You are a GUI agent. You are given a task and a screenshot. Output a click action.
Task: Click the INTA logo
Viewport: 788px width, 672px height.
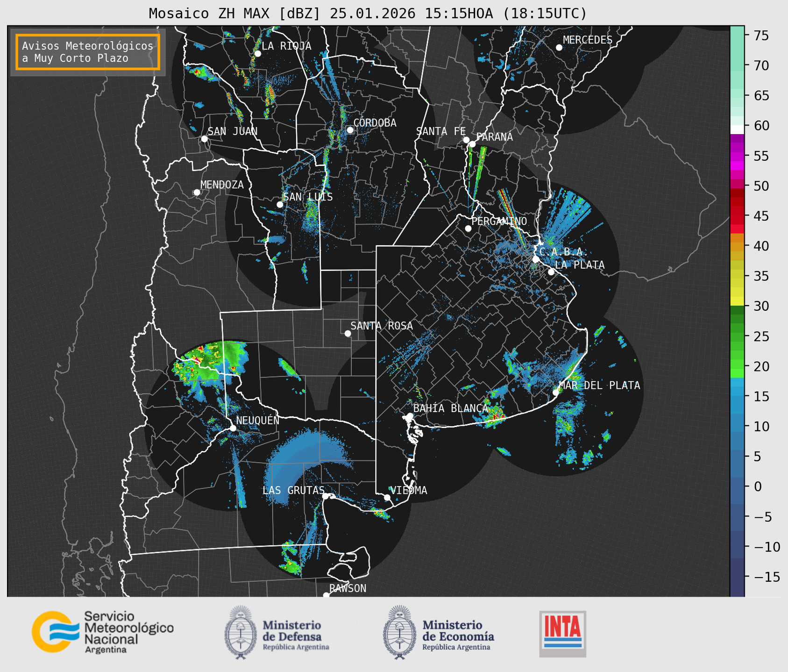pyautogui.click(x=562, y=634)
